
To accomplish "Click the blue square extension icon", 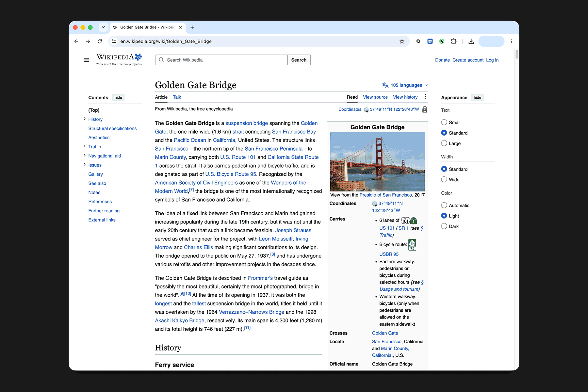I will (x=430, y=41).
